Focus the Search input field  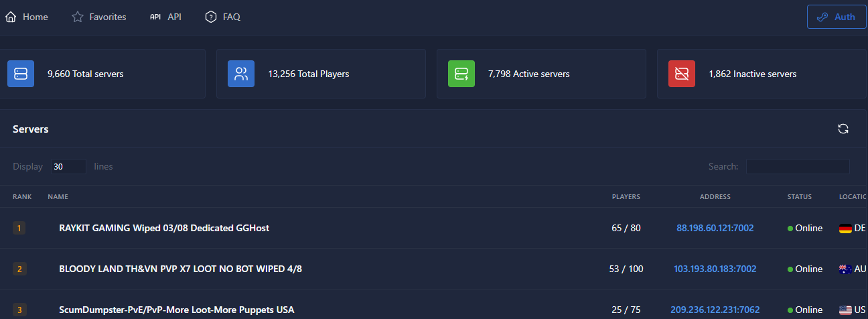coord(798,166)
